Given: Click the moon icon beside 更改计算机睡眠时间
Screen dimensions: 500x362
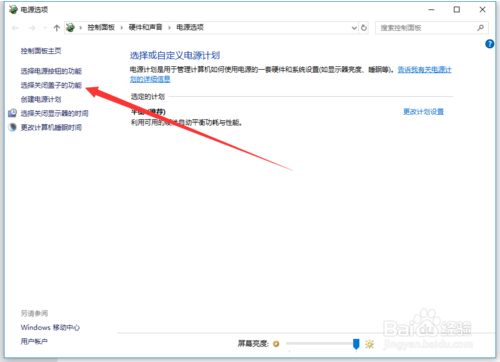Looking at the screenshot, I should [12, 127].
